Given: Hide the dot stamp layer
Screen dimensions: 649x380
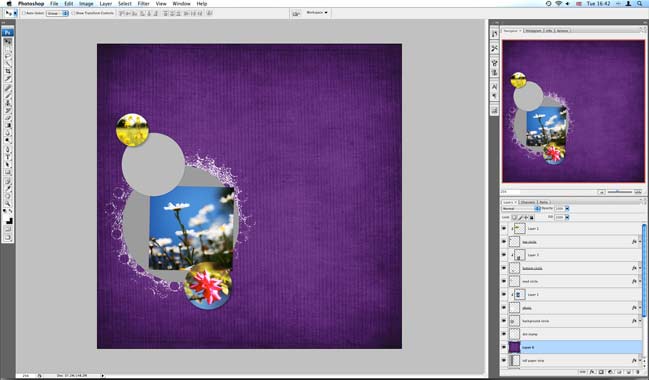Looking at the screenshot, I should pyautogui.click(x=504, y=334).
